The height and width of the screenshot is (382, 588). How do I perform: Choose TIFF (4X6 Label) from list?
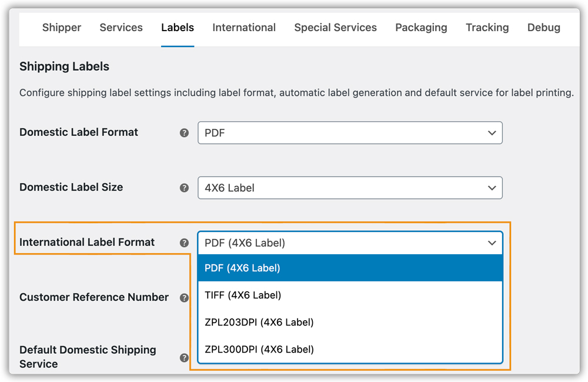click(350, 295)
